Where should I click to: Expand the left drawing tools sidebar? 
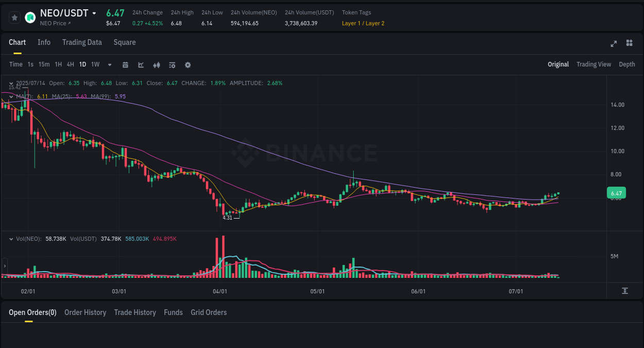pyautogui.click(x=4, y=266)
